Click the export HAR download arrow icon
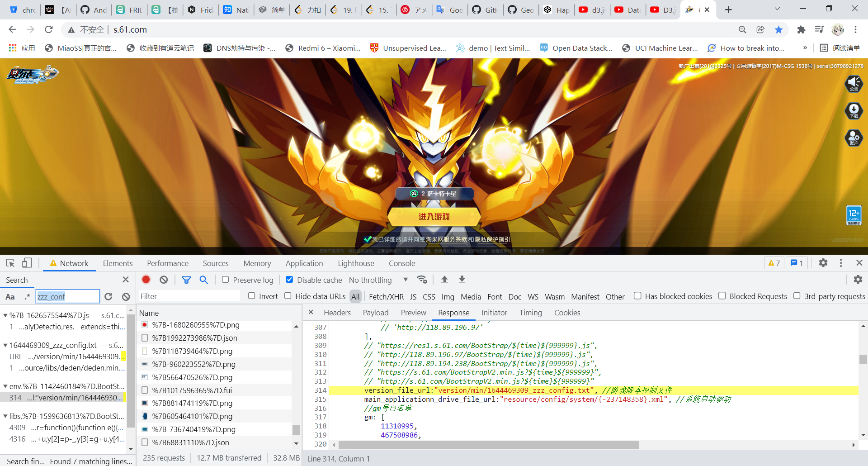 point(462,280)
